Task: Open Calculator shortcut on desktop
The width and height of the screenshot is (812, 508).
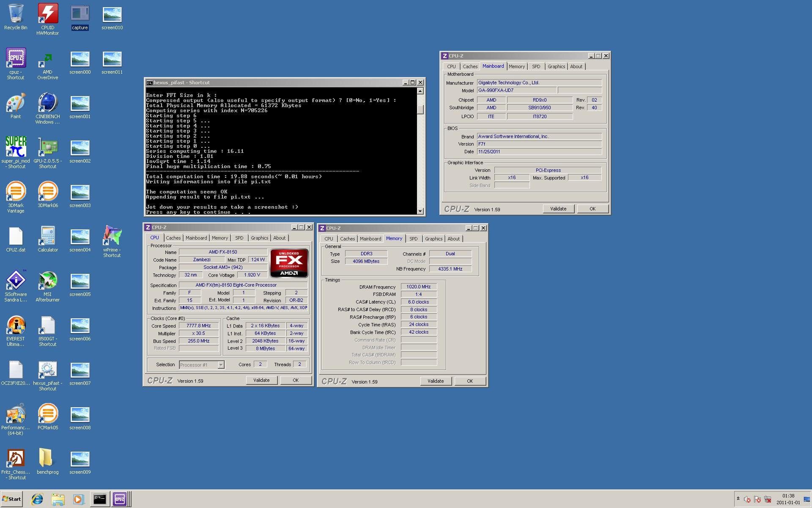Action: click(48, 239)
